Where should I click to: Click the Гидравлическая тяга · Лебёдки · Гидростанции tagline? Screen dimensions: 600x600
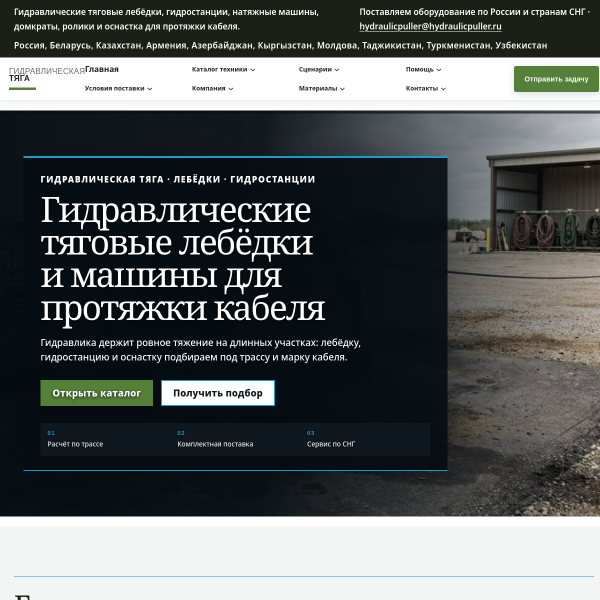[178, 179]
